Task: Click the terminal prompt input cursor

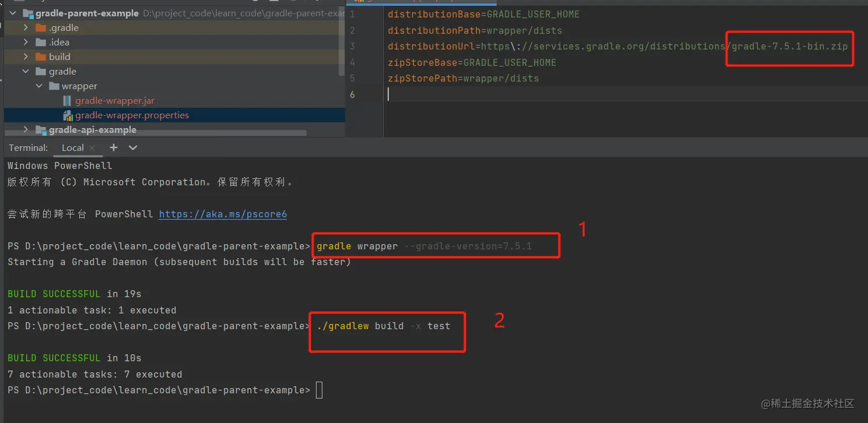Action: (x=319, y=390)
